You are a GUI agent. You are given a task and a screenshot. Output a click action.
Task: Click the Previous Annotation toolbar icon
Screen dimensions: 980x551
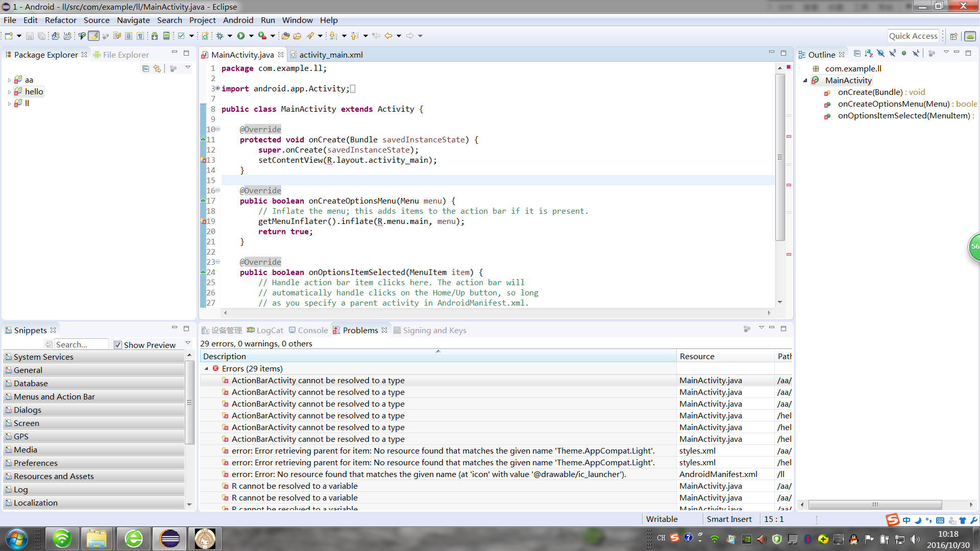click(355, 36)
